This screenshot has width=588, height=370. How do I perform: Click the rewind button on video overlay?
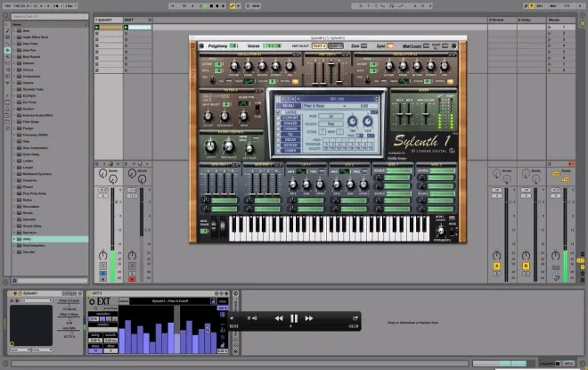tap(279, 318)
